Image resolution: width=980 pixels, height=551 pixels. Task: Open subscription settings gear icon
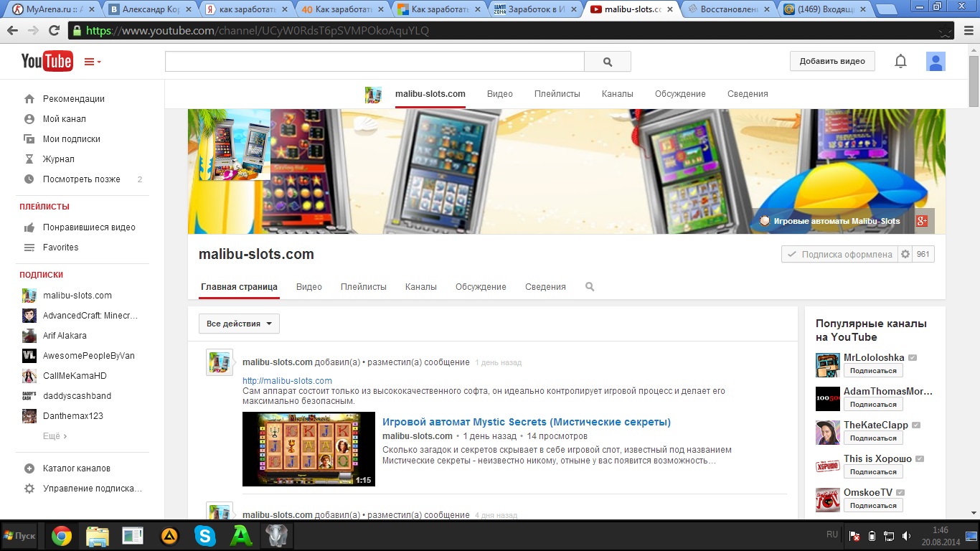(x=905, y=254)
